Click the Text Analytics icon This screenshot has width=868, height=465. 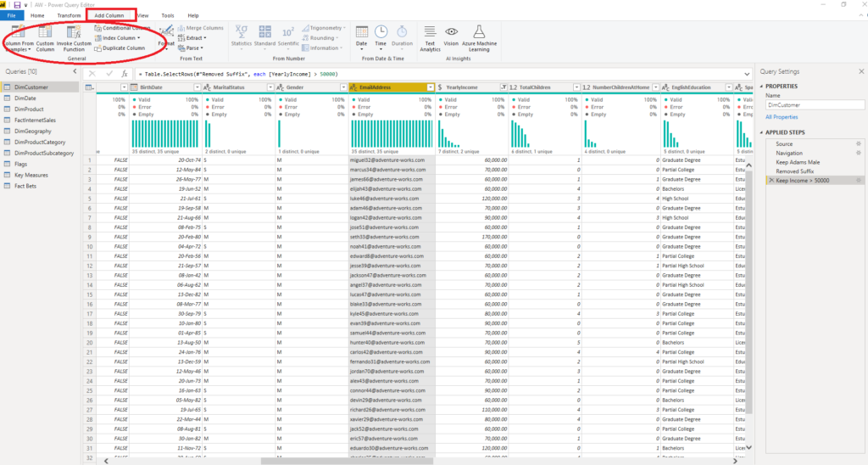[x=430, y=31]
